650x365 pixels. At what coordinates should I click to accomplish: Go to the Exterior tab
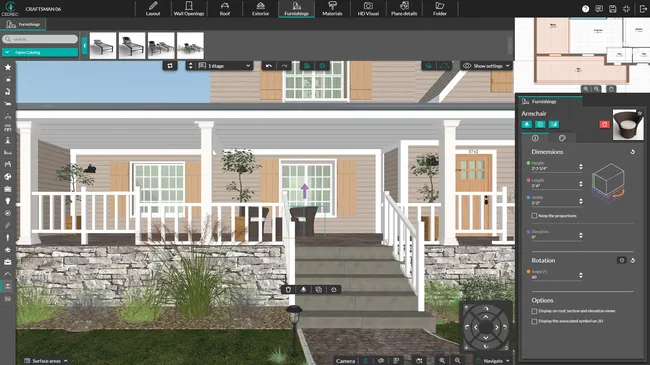point(260,9)
